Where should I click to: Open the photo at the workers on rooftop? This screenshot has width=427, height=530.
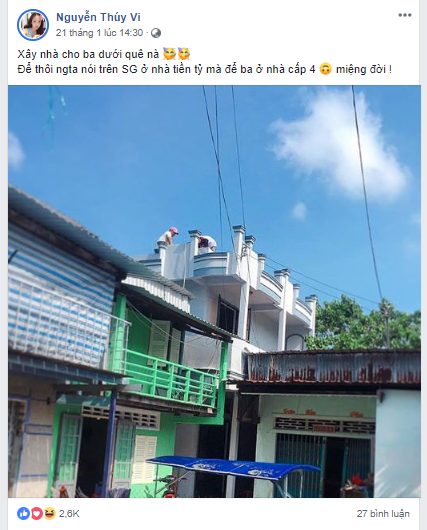pos(187,241)
